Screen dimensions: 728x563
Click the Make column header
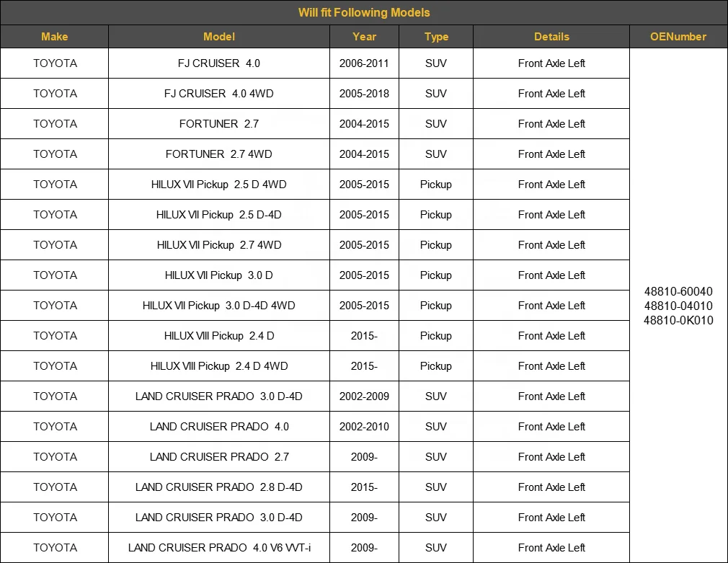55,37
